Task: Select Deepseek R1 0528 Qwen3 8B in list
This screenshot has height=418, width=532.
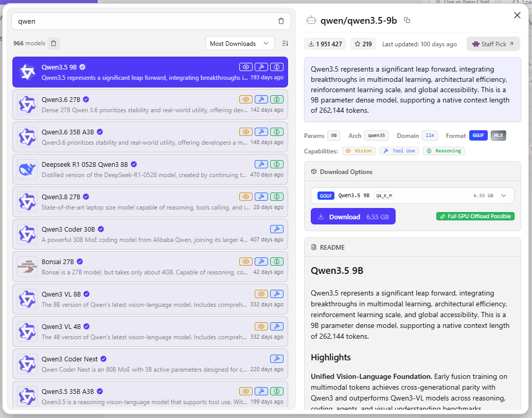Action: tap(150, 169)
